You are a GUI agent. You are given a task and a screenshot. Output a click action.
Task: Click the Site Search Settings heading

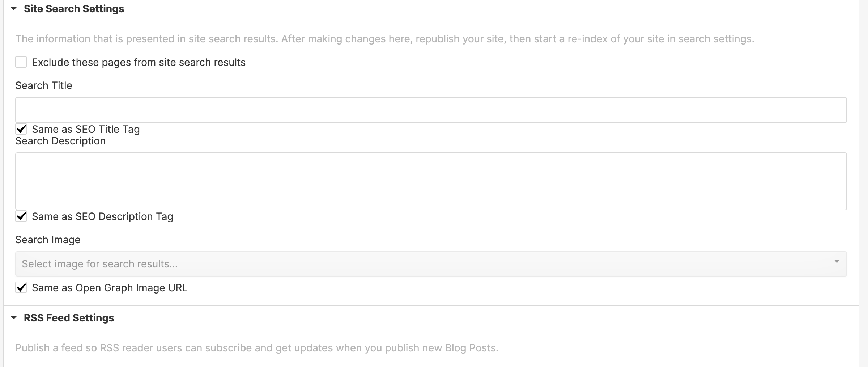click(74, 9)
